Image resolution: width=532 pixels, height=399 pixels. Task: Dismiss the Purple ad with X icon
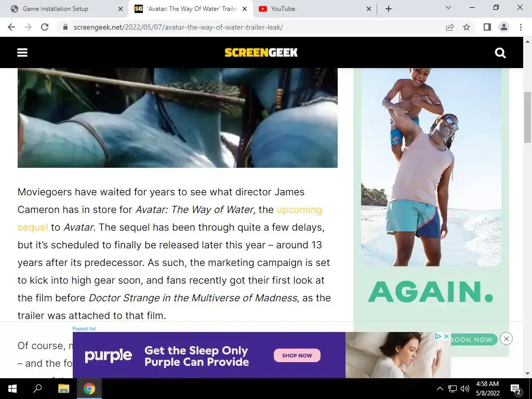point(447,336)
